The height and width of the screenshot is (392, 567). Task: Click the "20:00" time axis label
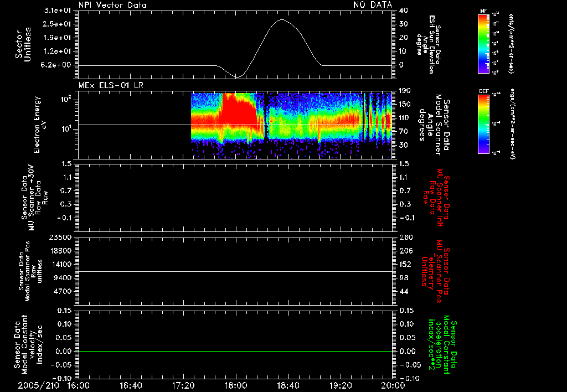coord(393,385)
